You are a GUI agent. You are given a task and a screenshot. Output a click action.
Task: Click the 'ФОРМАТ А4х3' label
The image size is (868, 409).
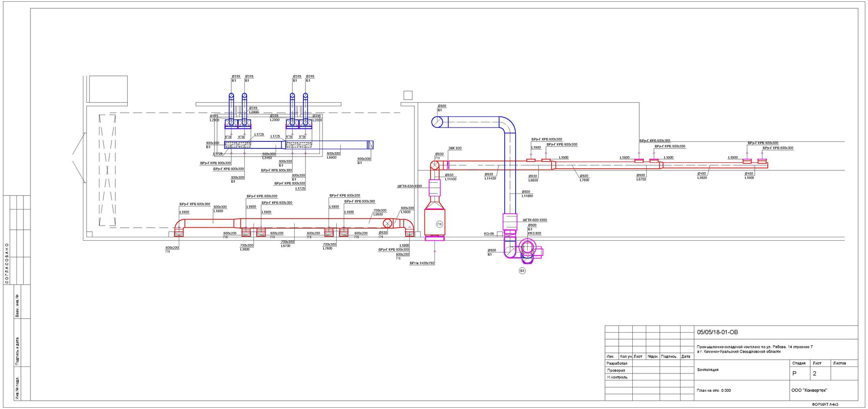click(x=825, y=405)
